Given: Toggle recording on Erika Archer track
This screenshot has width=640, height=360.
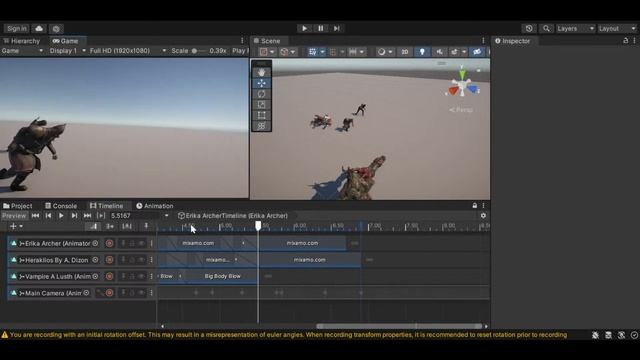Looking at the screenshot, I should coord(109,243).
